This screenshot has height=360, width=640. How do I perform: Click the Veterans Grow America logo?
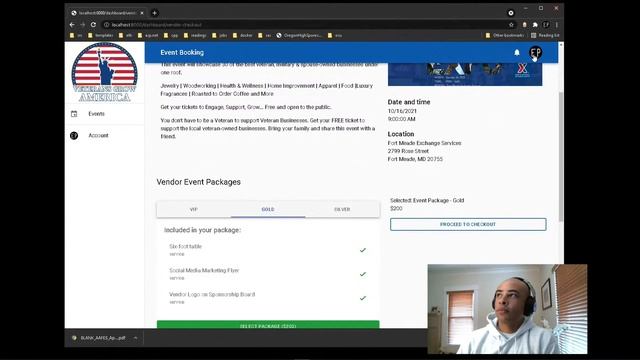click(x=104, y=73)
